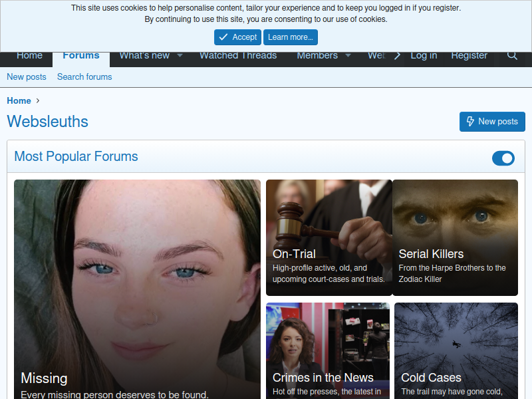Expand the What's new dropdown arrow
The width and height of the screenshot is (532, 399).
click(x=180, y=56)
